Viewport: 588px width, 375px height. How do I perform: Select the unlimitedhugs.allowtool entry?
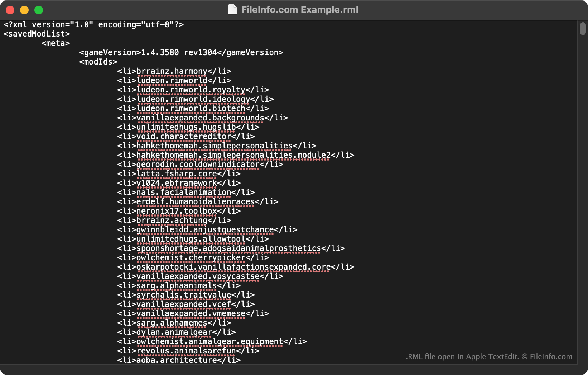click(192, 239)
